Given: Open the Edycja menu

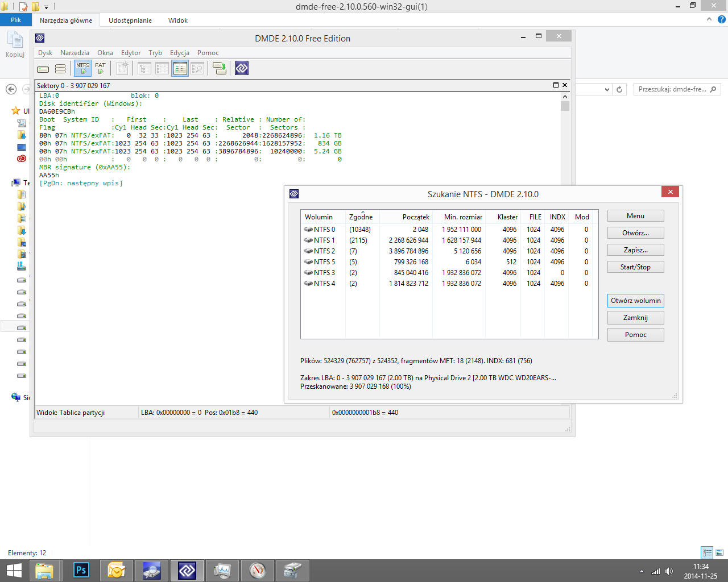Looking at the screenshot, I should pyautogui.click(x=180, y=53).
